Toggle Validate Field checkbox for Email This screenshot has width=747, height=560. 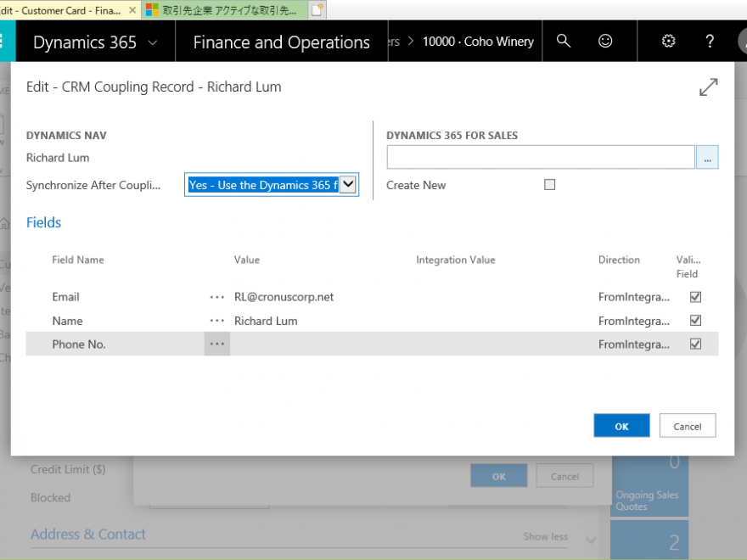coord(695,297)
